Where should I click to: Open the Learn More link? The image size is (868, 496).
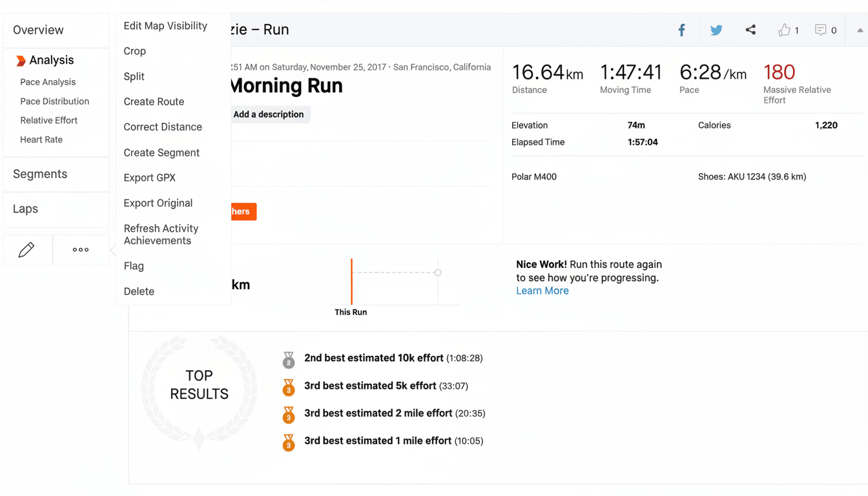click(x=542, y=291)
